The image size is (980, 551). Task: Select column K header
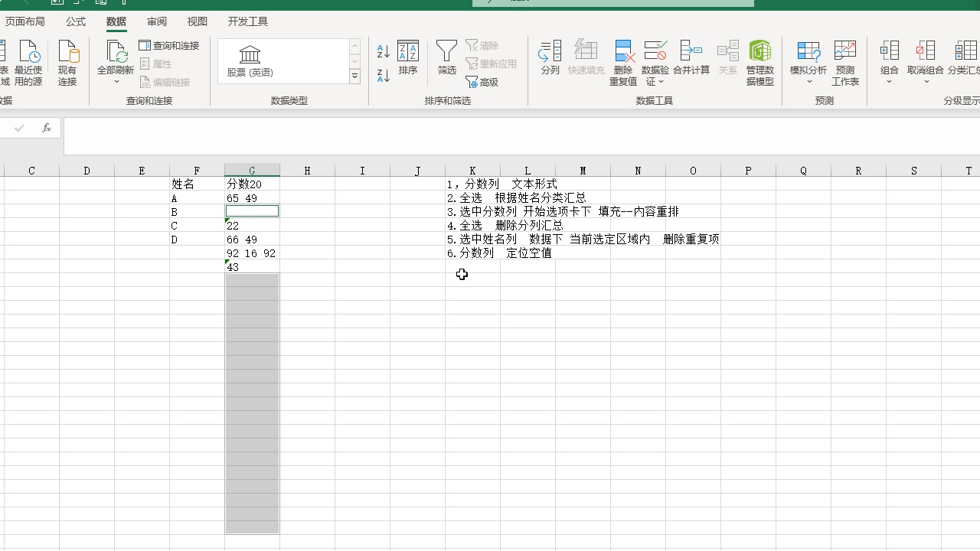tap(472, 170)
